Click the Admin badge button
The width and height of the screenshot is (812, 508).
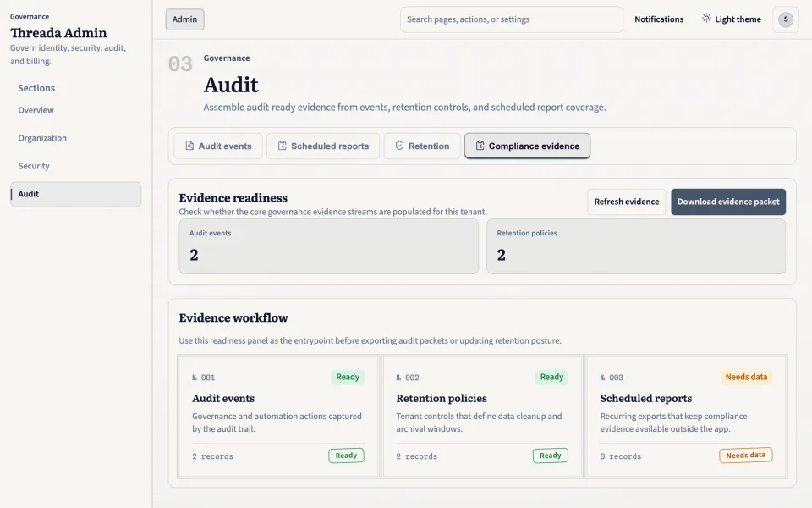click(185, 19)
